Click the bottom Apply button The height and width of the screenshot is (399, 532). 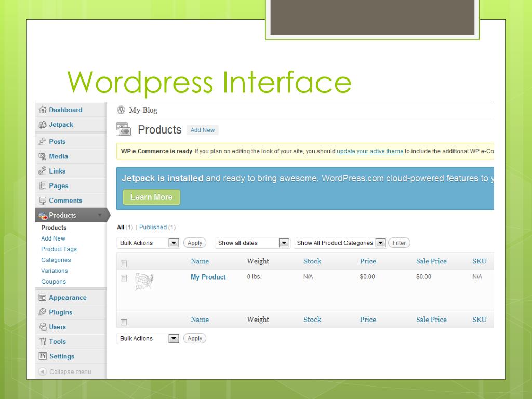(195, 339)
